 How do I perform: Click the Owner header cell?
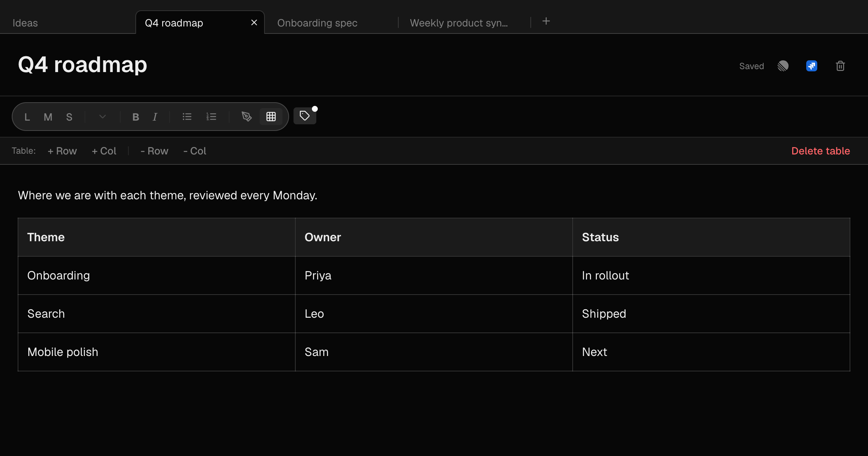434,237
